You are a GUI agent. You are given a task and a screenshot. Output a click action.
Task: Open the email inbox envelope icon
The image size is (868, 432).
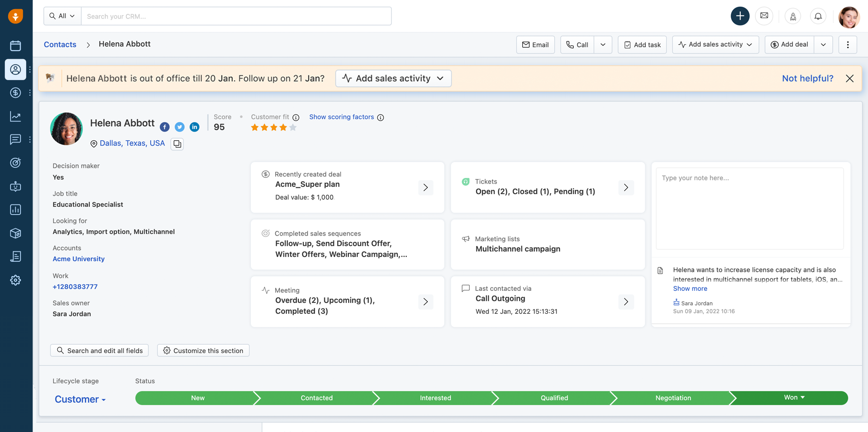[x=764, y=16]
